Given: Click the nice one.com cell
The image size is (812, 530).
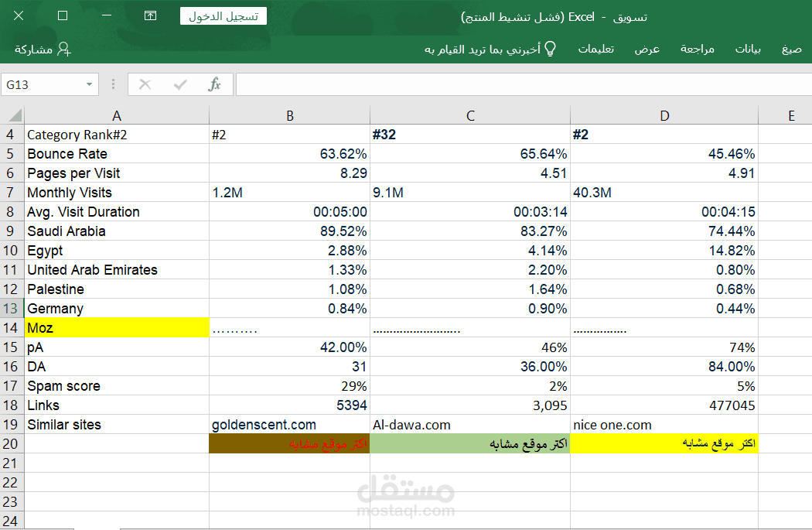Looking at the screenshot, I should click(x=664, y=425).
